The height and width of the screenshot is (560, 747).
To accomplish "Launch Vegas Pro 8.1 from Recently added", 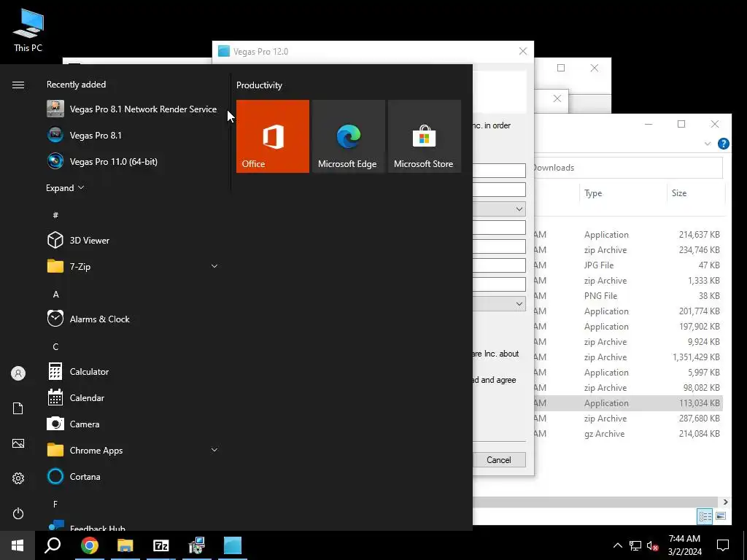I will coord(131,135).
